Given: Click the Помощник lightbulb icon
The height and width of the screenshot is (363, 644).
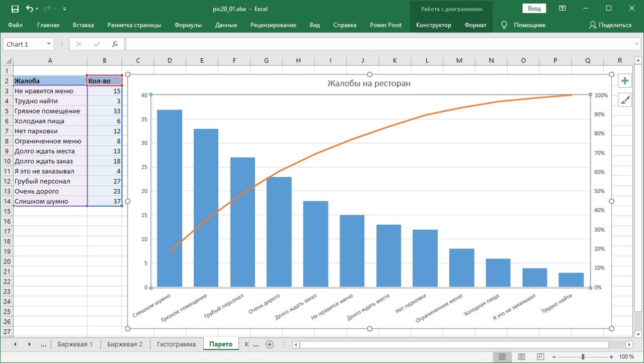Looking at the screenshot, I should 504,25.
